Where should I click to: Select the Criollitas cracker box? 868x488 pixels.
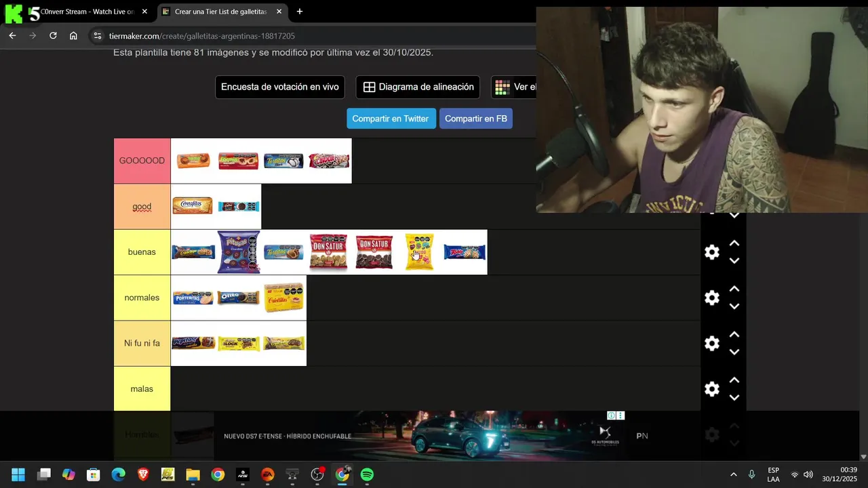pyautogui.click(x=283, y=298)
